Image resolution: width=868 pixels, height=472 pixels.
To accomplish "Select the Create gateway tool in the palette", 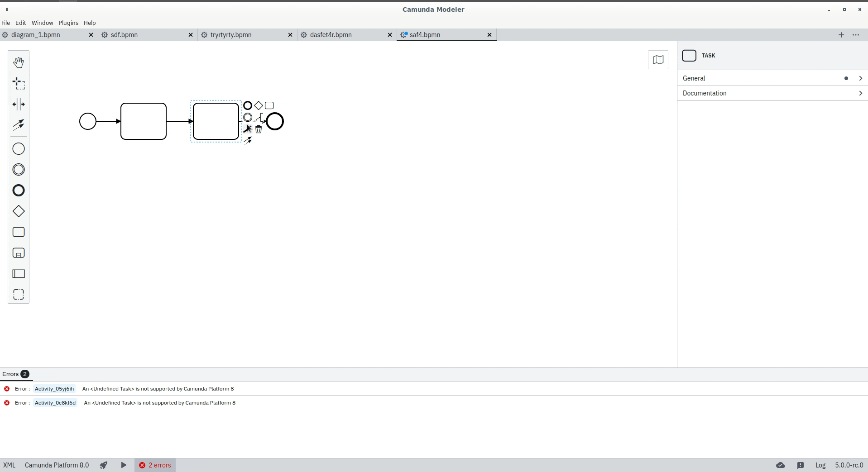I will click(x=19, y=211).
